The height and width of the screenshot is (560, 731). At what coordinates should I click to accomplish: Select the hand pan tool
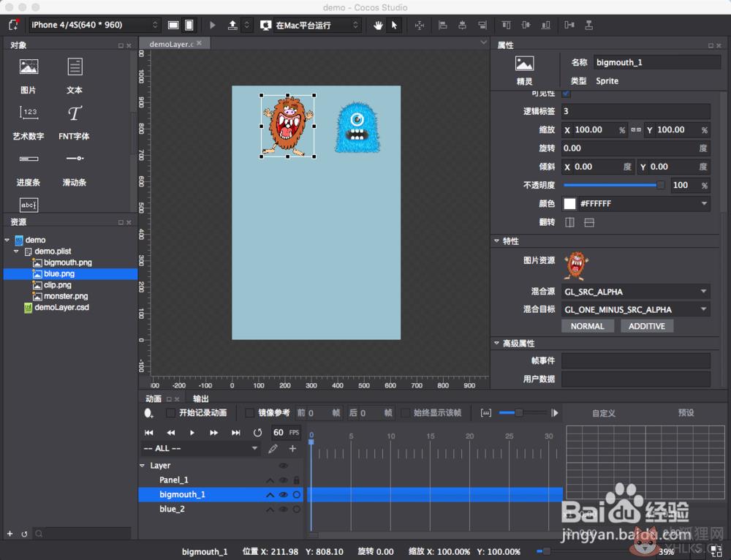pos(378,25)
